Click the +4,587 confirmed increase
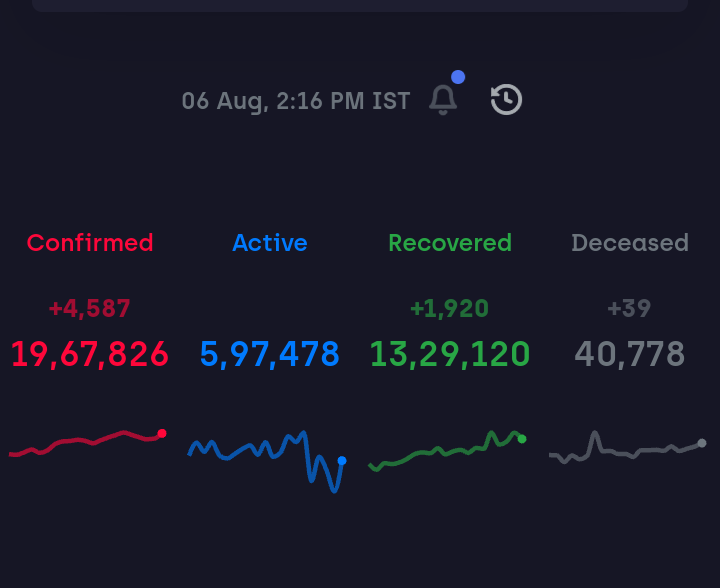This screenshot has width=720, height=588. pos(90,308)
